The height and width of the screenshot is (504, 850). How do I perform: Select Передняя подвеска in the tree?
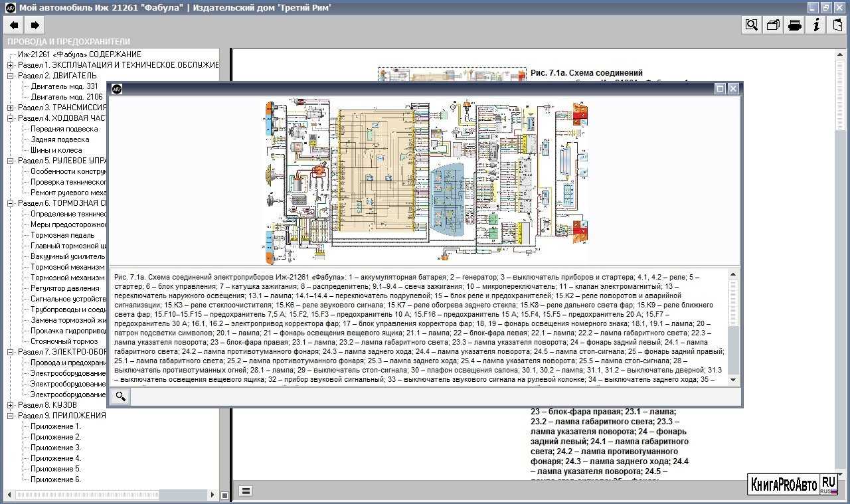point(64,129)
